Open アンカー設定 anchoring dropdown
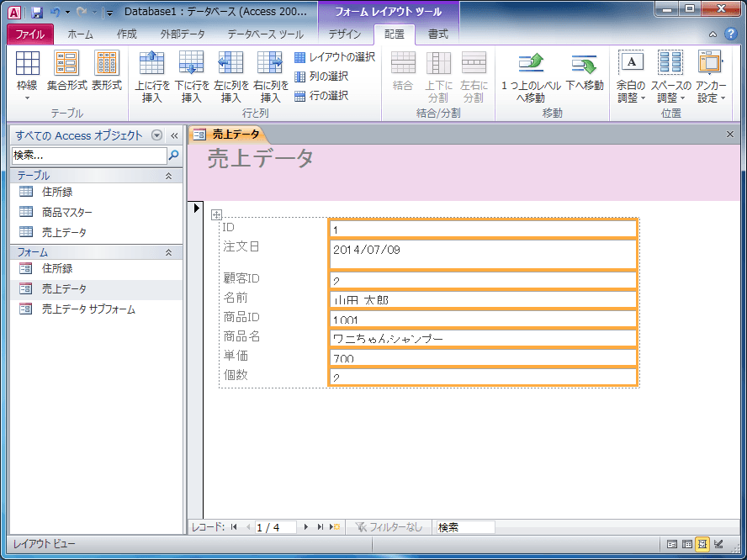Viewport: 747px width, 560px height. coord(710,77)
